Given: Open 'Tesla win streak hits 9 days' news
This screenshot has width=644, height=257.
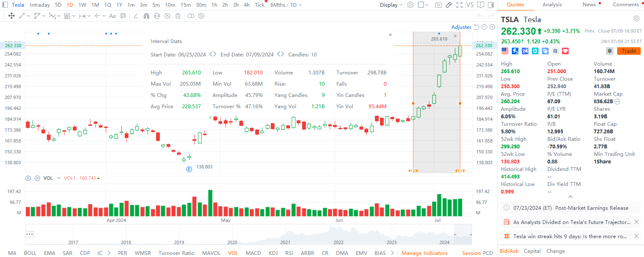Looking at the screenshot, I should (570, 236).
